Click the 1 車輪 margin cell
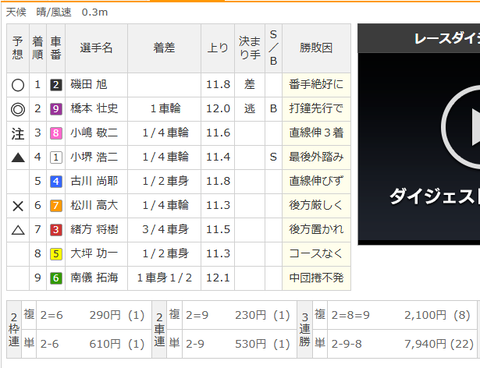This screenshot has width=480, height=368. coord(165,109)
